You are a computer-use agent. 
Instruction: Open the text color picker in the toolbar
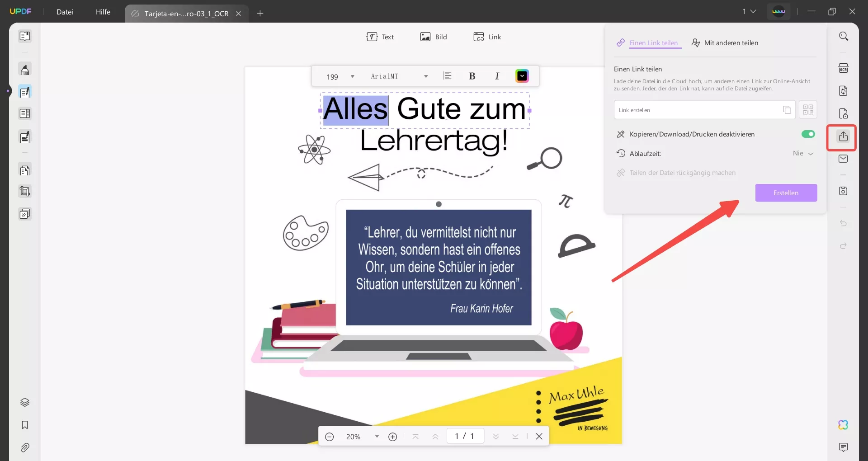click(x=522, y=76)
